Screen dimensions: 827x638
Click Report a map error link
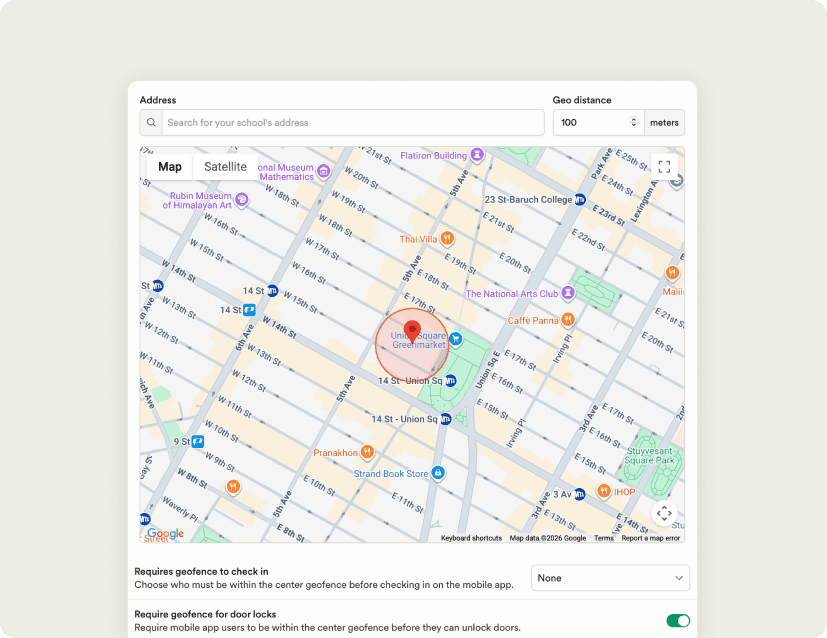coord(650,538)
